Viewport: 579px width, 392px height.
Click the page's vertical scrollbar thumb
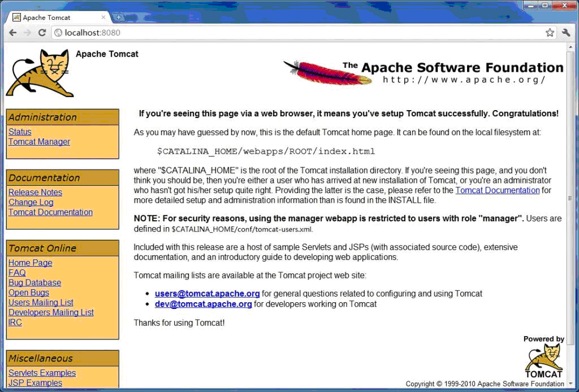(570, 198)
